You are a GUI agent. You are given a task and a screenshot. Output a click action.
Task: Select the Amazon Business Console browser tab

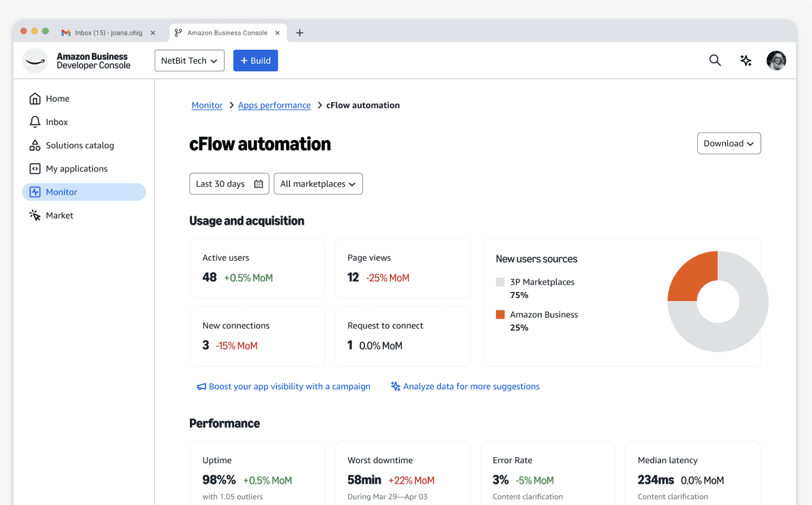pos(227,33)
